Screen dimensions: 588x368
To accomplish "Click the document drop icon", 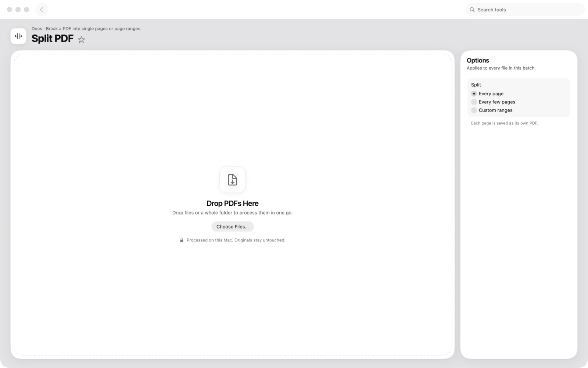I will click(x=233, y=180).
